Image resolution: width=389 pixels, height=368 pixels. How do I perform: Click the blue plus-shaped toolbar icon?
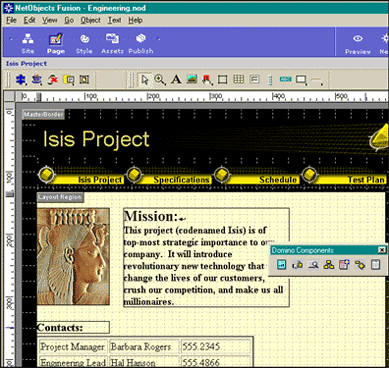(21, 80)
